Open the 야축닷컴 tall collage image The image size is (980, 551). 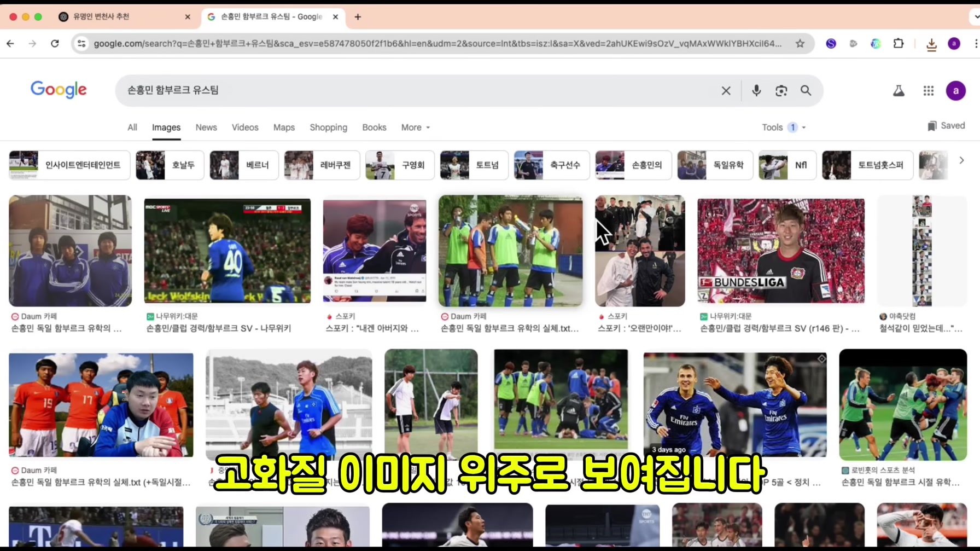(922, 251)
